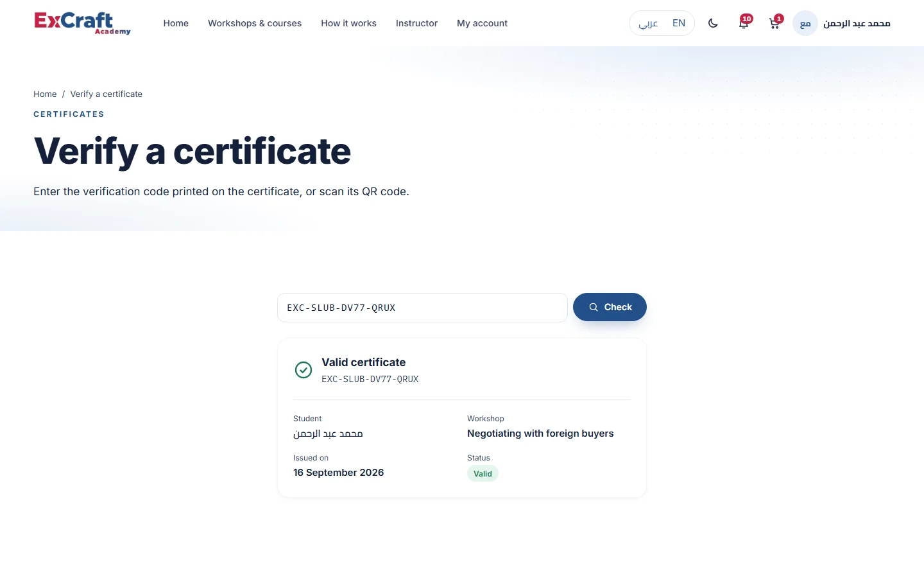Viewport: 924px width, 578px height.
Task: Select certificate code under Valid certificate
Action: tap(370, 379)
